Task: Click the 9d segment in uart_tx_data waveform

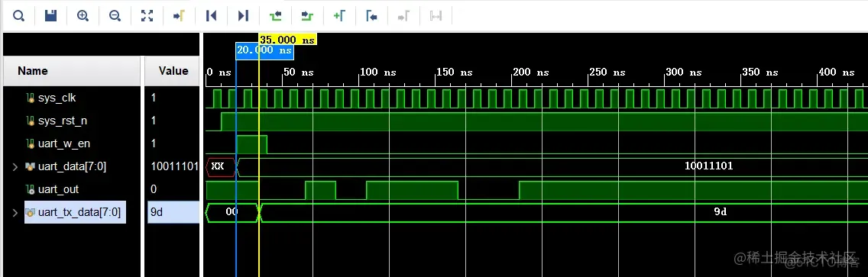Action: (x=720, y=212)
